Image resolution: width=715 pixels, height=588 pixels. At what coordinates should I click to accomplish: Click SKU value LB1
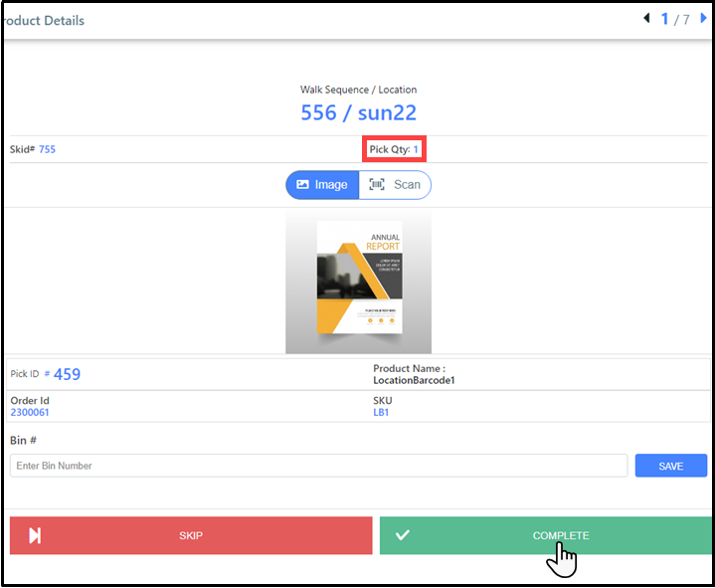[x=381, y=412]
